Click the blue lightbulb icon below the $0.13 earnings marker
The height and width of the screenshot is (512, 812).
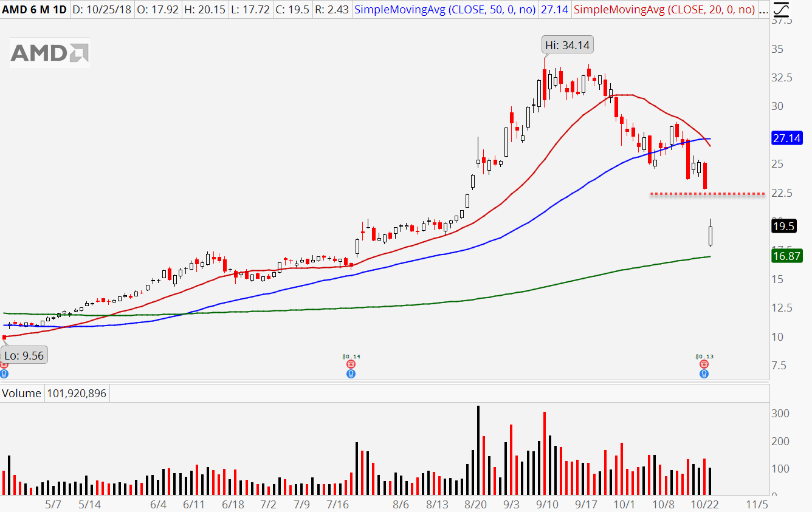pos(704,374)
